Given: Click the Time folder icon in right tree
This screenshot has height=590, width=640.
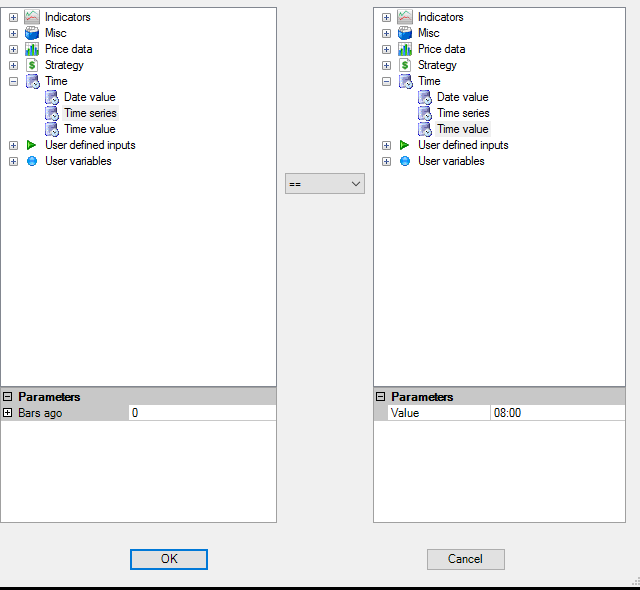Looking at the screenshot, I should [x=406, y=81].
